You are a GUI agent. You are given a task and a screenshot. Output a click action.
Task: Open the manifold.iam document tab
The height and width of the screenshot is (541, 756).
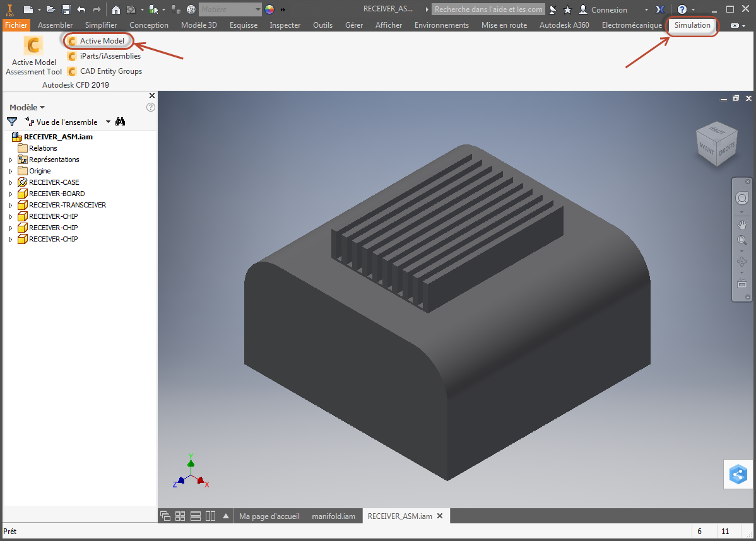(x=334, y=516)
